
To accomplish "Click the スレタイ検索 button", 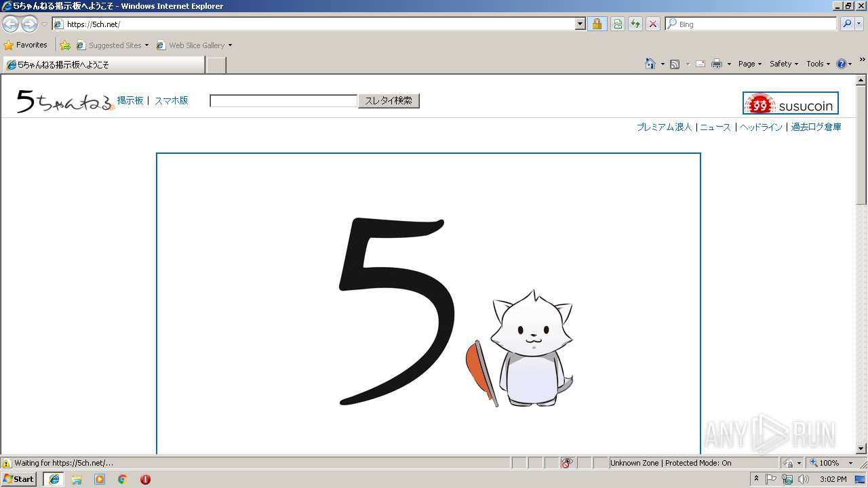I will pyautogui.click(x=389, y=101).
